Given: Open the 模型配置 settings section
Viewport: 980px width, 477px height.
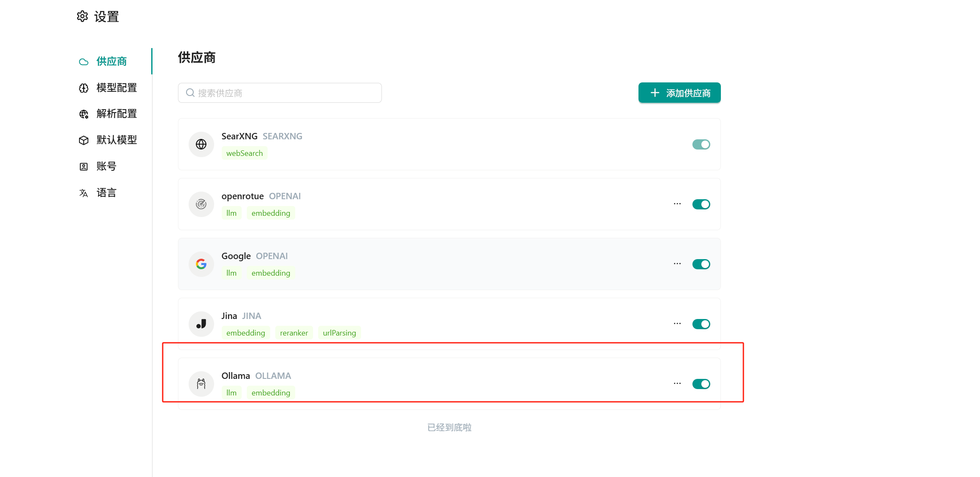Looking at the screenshot, I should tap(116, 88).
